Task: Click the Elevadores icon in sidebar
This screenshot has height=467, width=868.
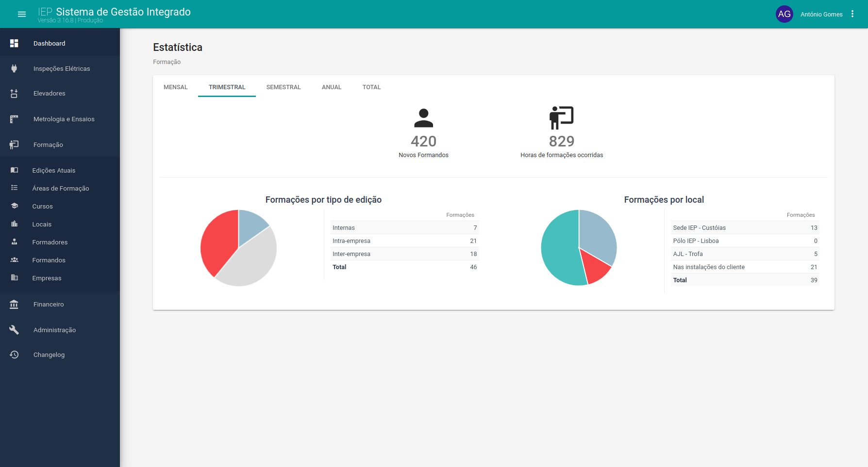Action: pyautogui.click(x=14, y=94)
